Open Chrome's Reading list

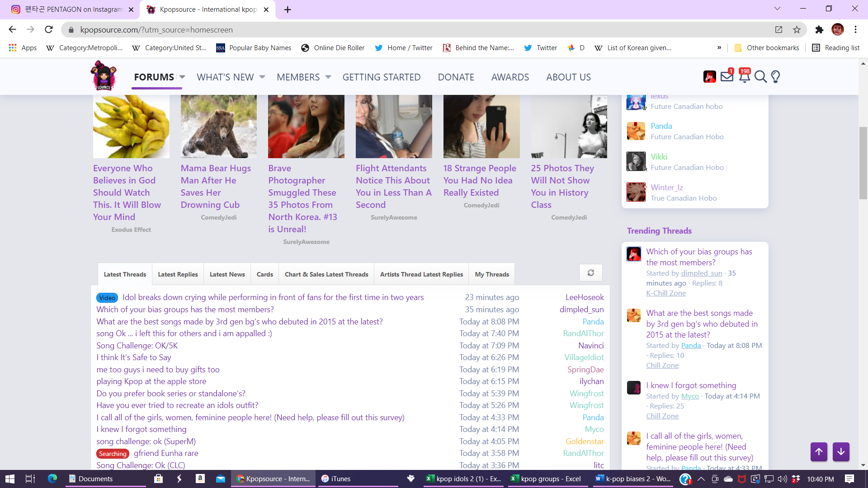click(836, 48)
